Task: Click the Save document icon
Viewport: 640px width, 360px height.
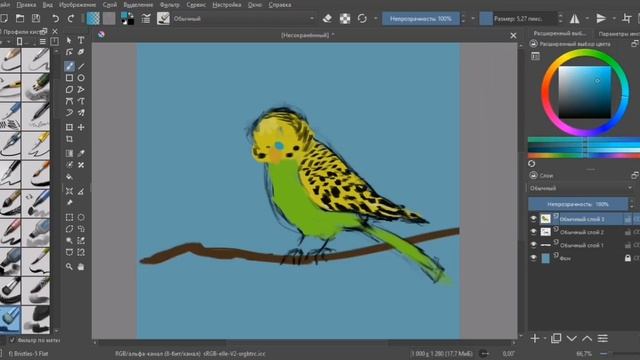Action: pos(36,18)
